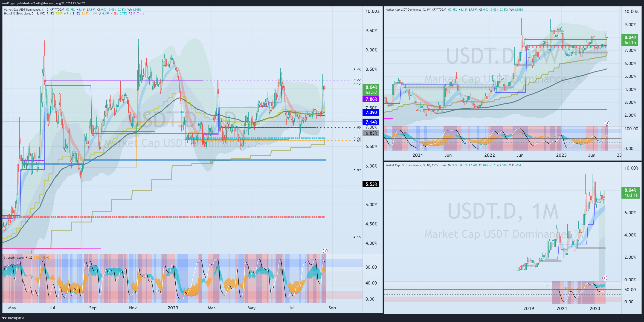Click the HA-MS_B (EMA, close, 5, 18, 150) indicator legend
Image resolution: width=644 pixels, height=322 pixels.
coord(24,14)
